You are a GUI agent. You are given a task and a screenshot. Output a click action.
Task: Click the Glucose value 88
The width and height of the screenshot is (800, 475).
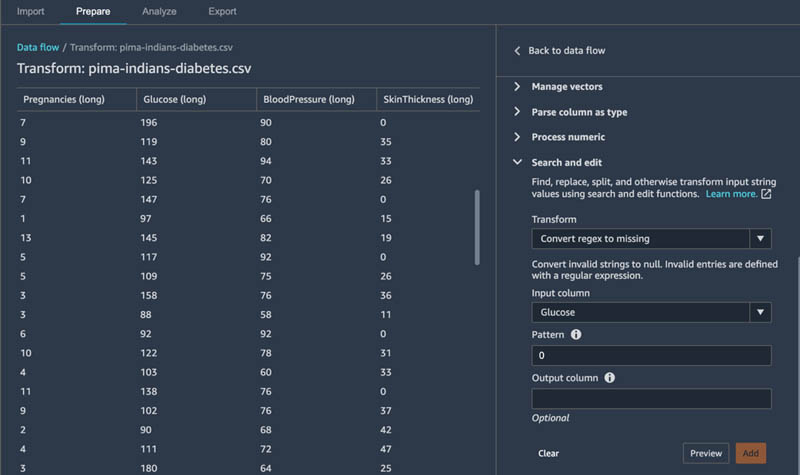click(x=146, y=315)
